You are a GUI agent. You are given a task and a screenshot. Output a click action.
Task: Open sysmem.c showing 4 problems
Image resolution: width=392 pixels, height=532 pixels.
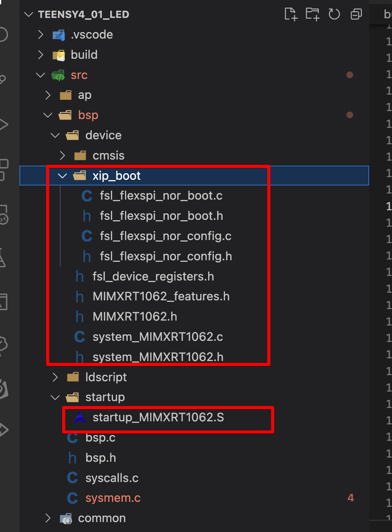113,498
